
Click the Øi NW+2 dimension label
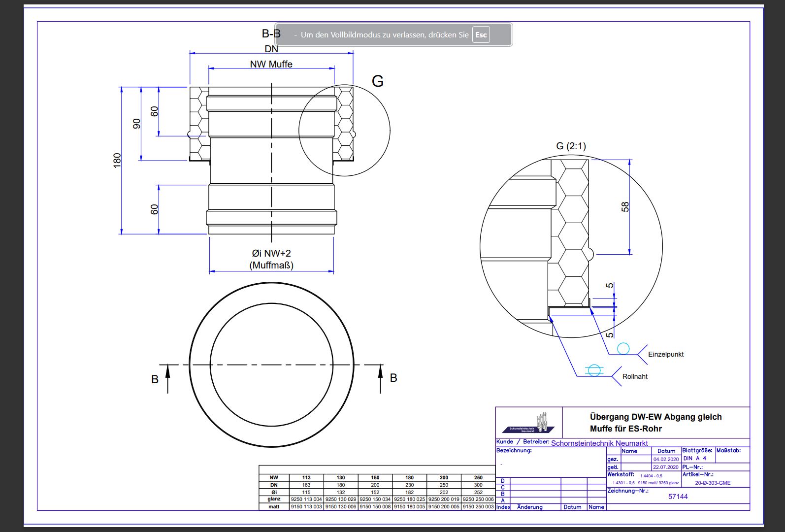point(271,253)
